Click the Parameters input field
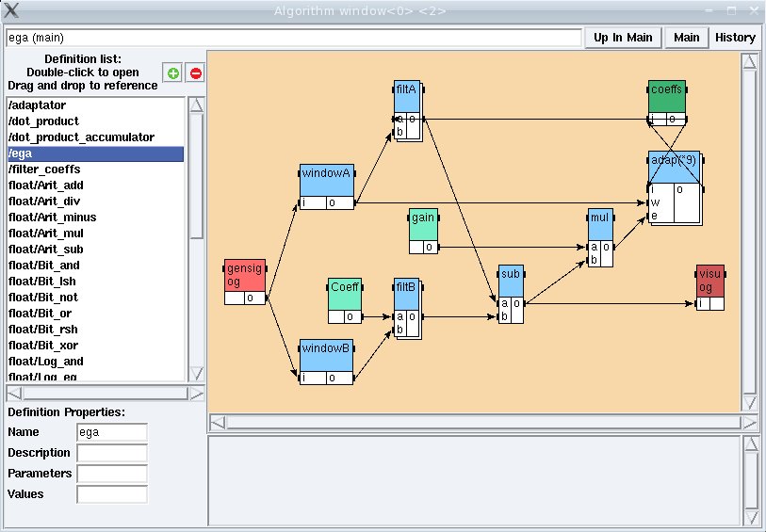Image resolution: width=766 pixels, height=532 pixels. (112, 474)
